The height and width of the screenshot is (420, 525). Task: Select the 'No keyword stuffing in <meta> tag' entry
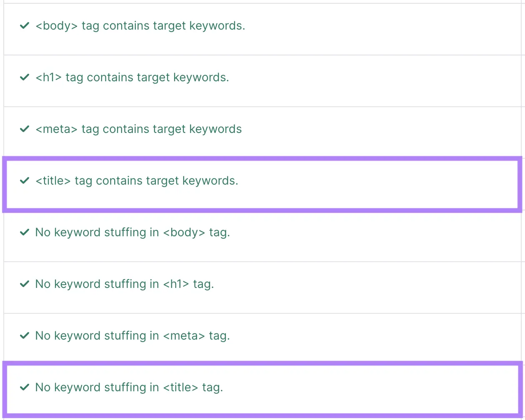[132, 335]
